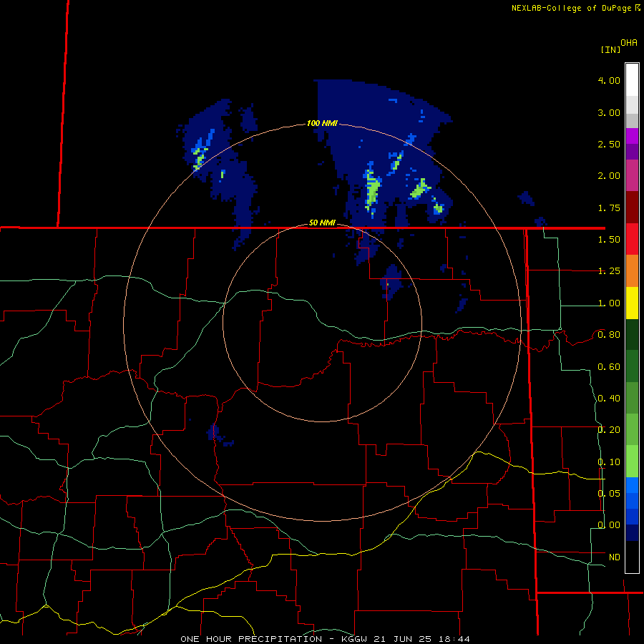
Task: Click the 1.75 legend value
Action: (x=609, y=208)
